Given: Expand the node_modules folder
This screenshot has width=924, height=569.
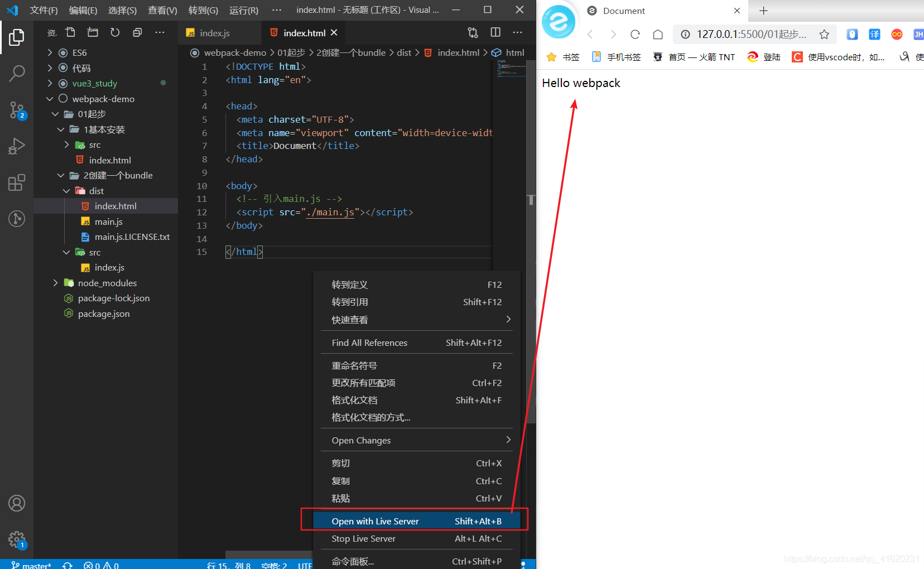Looking at the screenshot, I should (x=55, y=283).
